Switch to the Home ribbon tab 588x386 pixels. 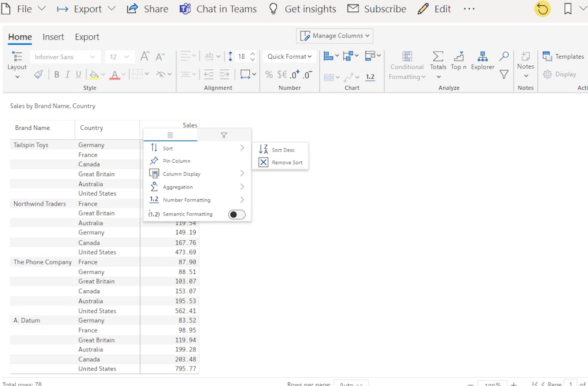[20, 37]
